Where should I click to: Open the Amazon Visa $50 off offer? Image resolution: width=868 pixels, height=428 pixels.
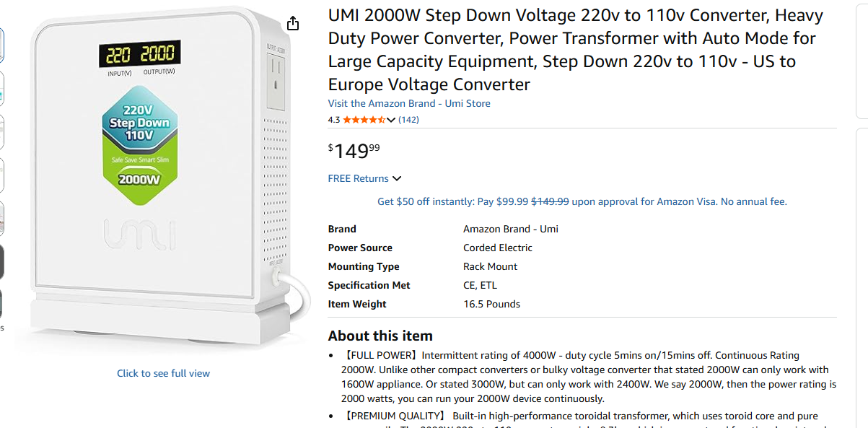[582, 201]
